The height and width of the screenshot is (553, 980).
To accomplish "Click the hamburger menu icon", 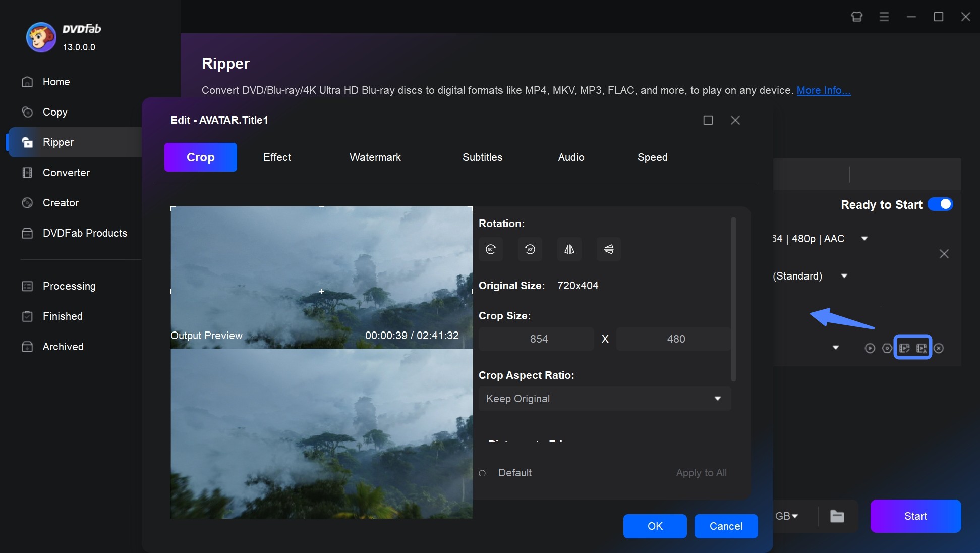I will tap(885, 16).
